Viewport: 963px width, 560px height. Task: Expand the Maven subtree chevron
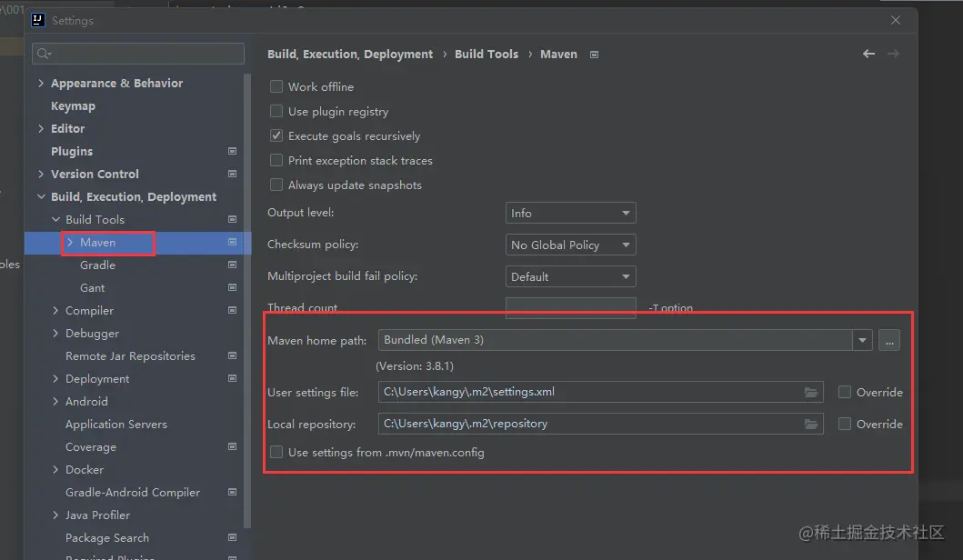click(x=70, y=243)
